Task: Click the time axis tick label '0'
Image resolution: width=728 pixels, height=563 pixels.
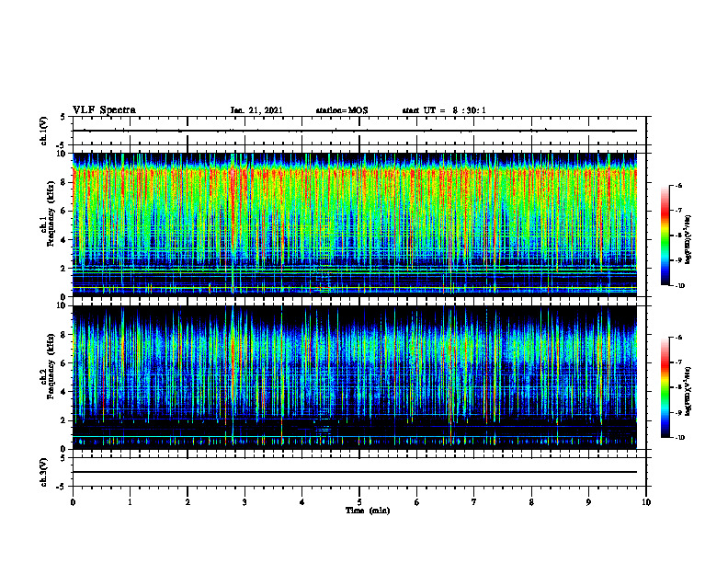Action: [x=73, y=502]
